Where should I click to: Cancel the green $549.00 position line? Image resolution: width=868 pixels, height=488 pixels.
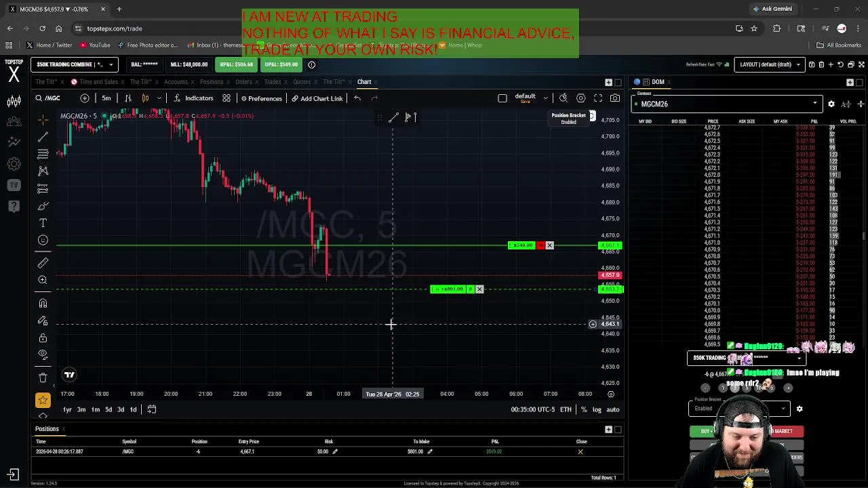pyautogui.click(x=550, y=245)
